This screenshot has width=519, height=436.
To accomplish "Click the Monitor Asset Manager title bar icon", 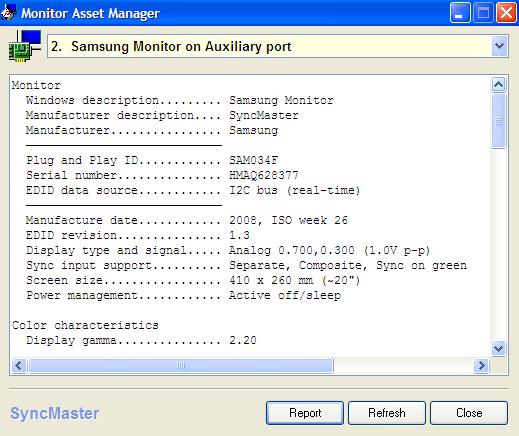I will coord(9,13).
